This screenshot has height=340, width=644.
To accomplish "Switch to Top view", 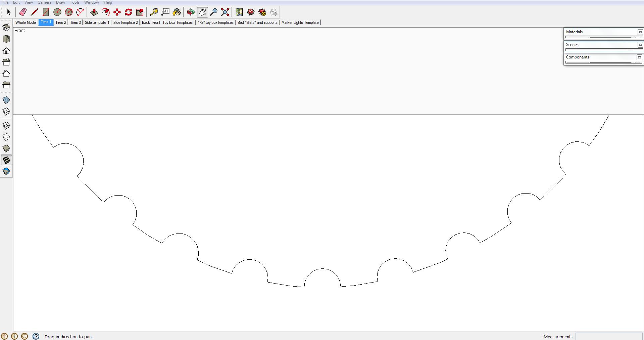I will [6, 39].
